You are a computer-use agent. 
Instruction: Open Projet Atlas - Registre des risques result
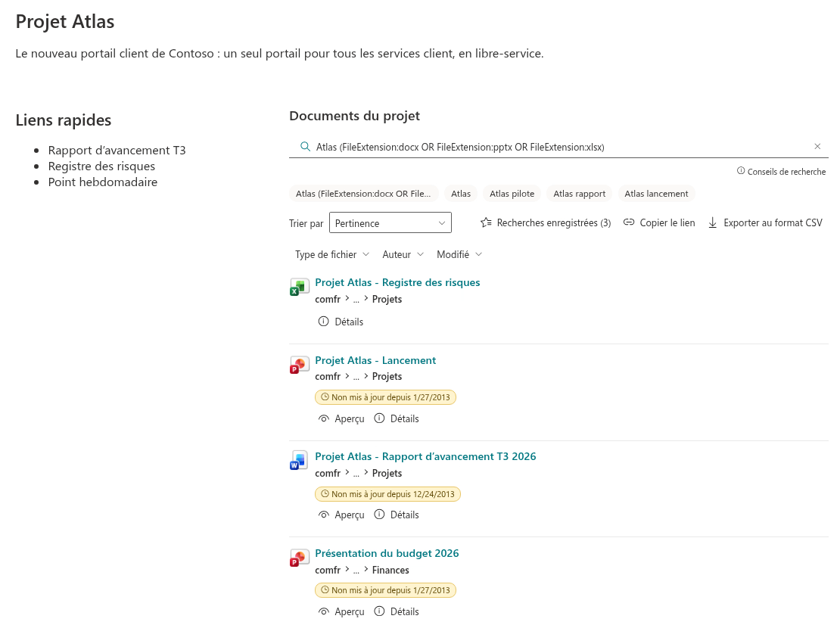pos(397,282)
